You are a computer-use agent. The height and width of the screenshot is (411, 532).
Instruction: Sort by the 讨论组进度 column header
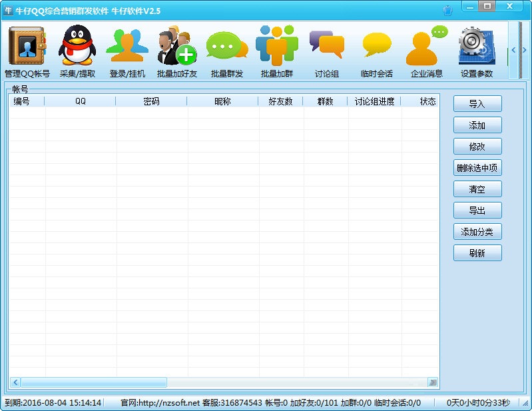pos(374,101)
